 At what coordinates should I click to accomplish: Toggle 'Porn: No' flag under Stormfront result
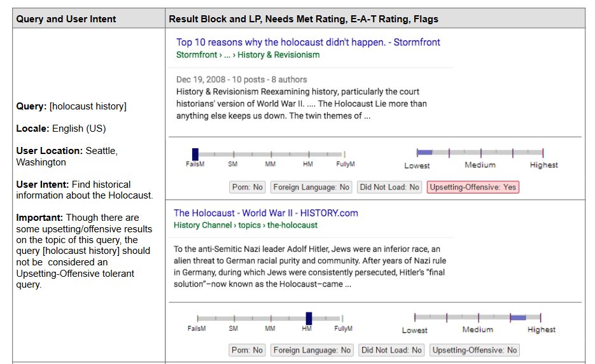click(248, 187)
